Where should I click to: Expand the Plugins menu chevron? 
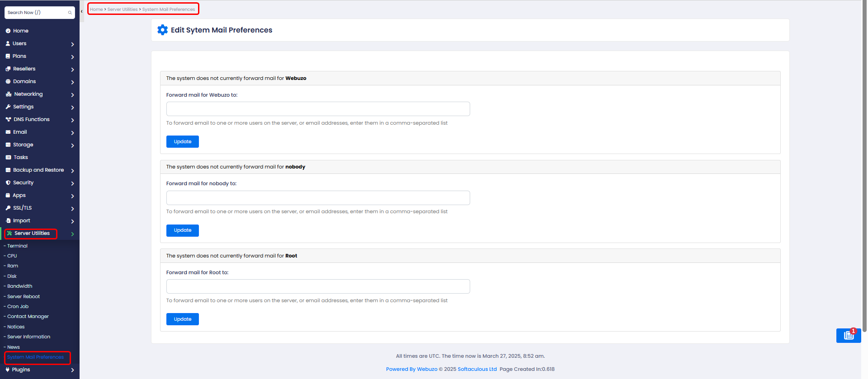(x=72, y=370)
